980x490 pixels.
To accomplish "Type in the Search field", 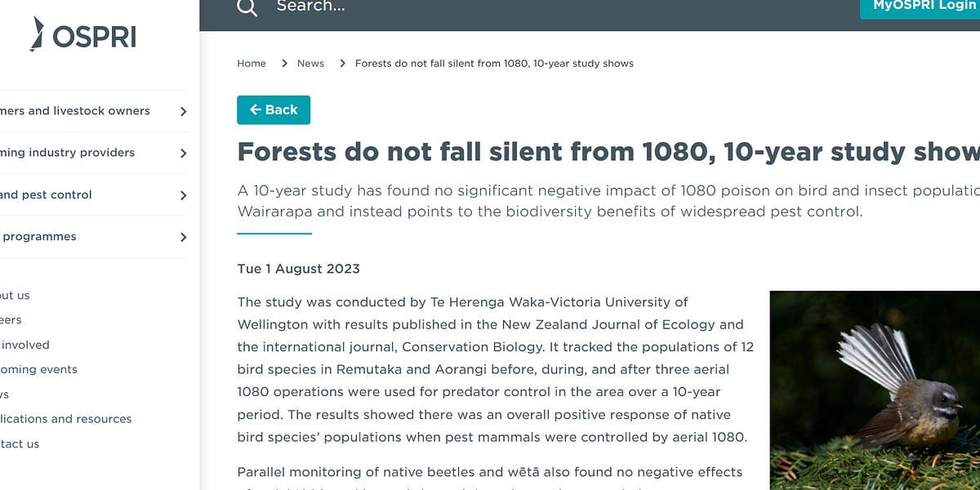I will [x=490, y=7].
